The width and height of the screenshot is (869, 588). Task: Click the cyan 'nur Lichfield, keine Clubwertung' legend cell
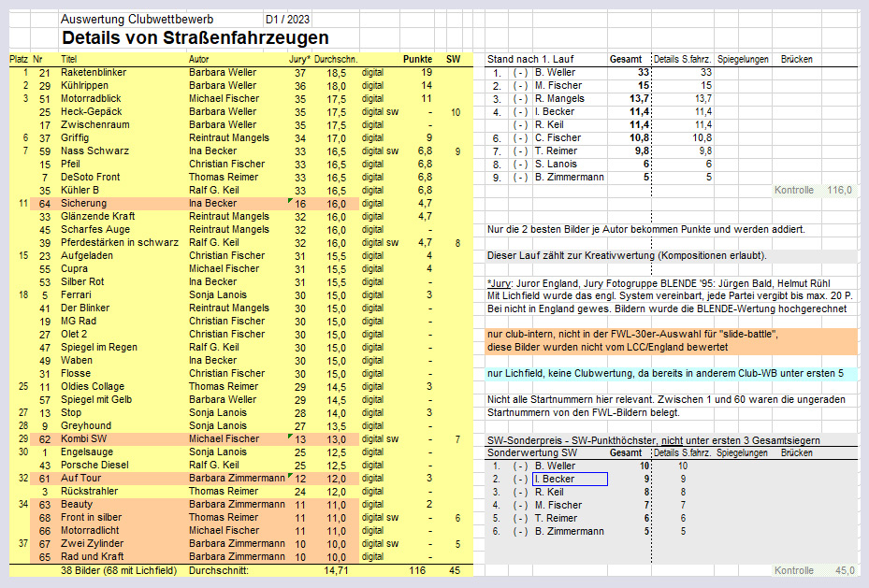(671, 374)
